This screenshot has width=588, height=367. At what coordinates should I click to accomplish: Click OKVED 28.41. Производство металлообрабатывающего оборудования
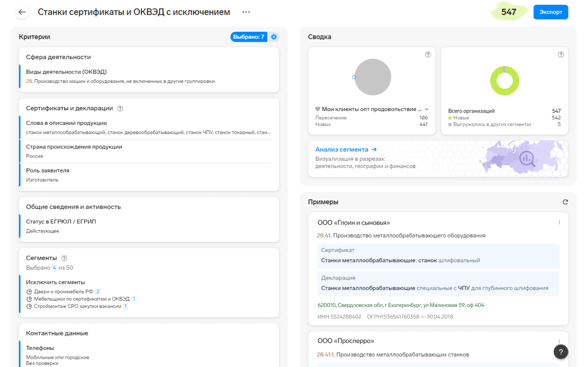pos(401,236)
